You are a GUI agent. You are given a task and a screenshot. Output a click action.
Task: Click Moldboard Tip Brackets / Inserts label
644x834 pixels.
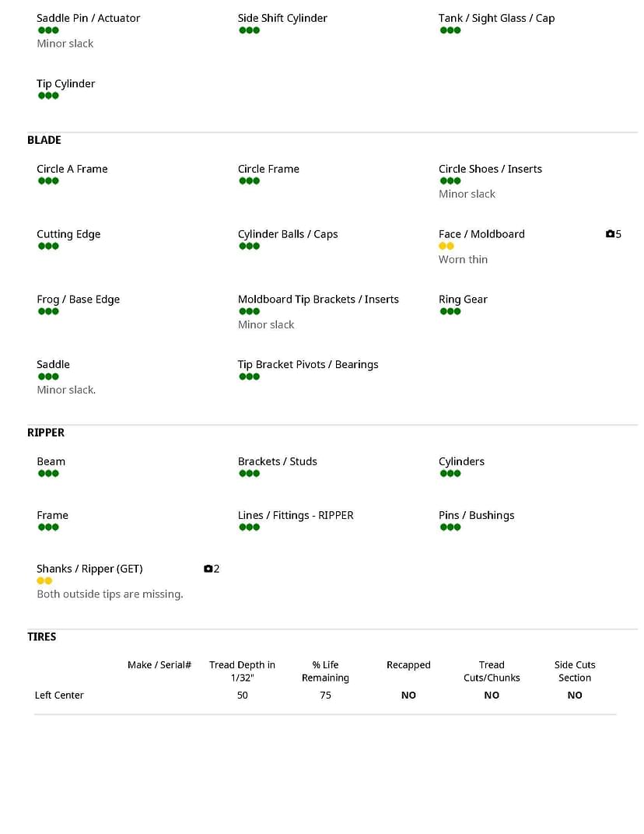[x=318, y=299]
